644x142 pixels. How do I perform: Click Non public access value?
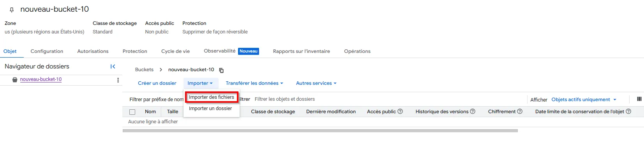157,32
